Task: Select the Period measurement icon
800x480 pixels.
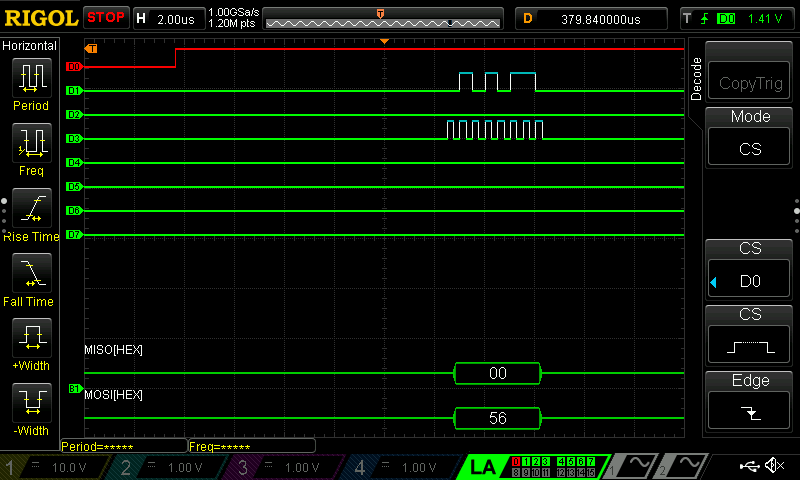Action: point(31,84)
